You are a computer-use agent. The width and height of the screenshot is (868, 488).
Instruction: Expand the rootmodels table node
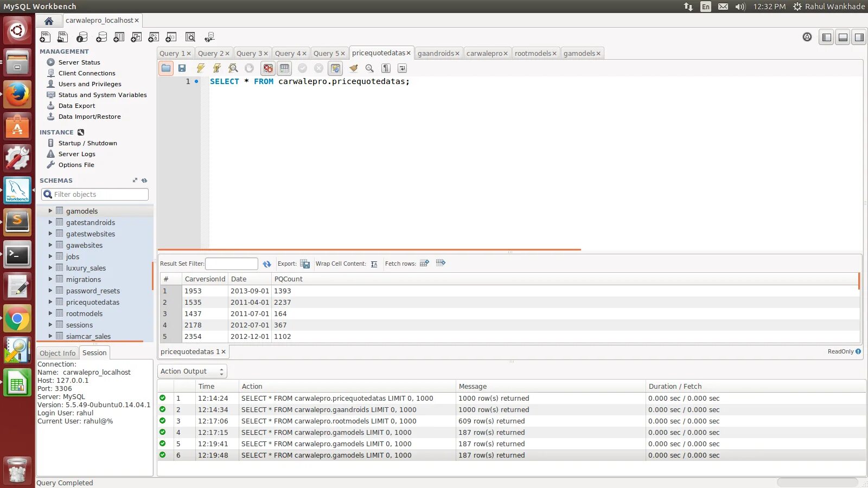50,313
